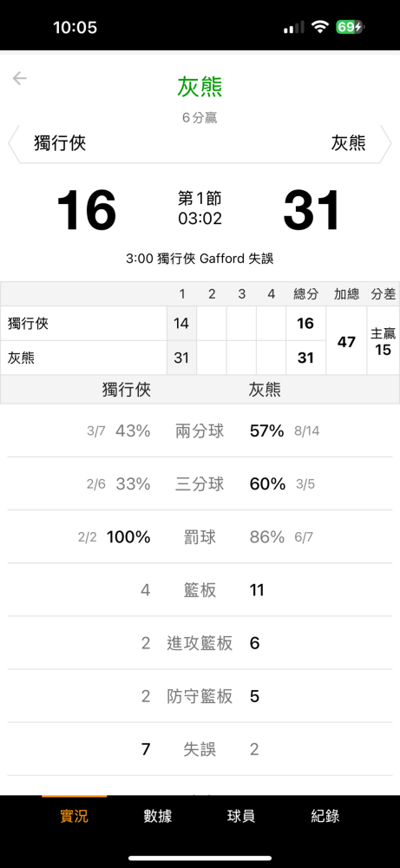Tap the 獨行俠 score 16
This screenshot has width=400, height=868.
click(87, 210)
